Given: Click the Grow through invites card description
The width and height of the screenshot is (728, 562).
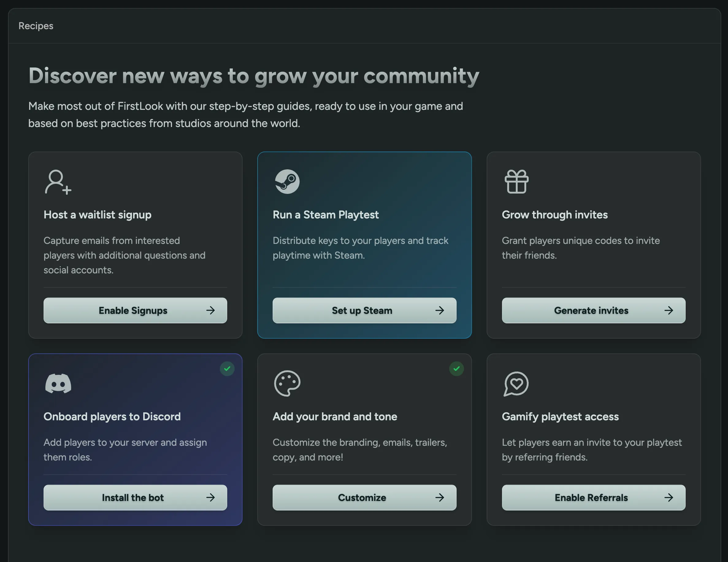Looking at the screenshot, I should point(580,248).
